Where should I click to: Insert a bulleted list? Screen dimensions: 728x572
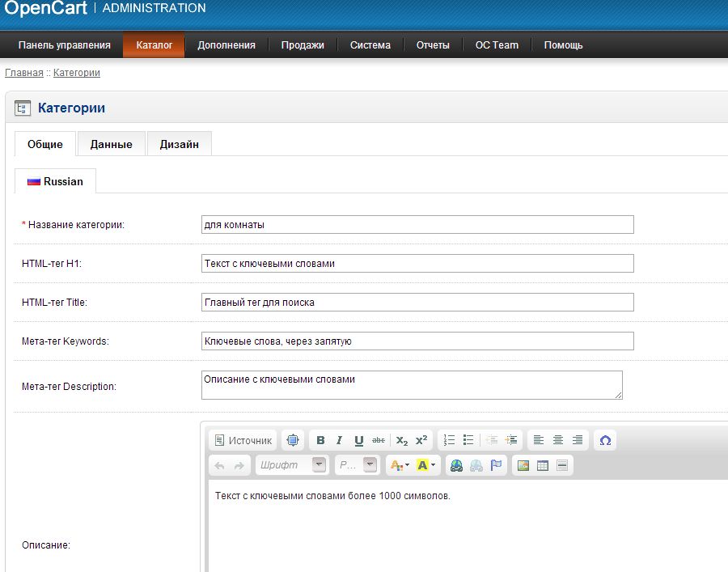tap(468, 440)
